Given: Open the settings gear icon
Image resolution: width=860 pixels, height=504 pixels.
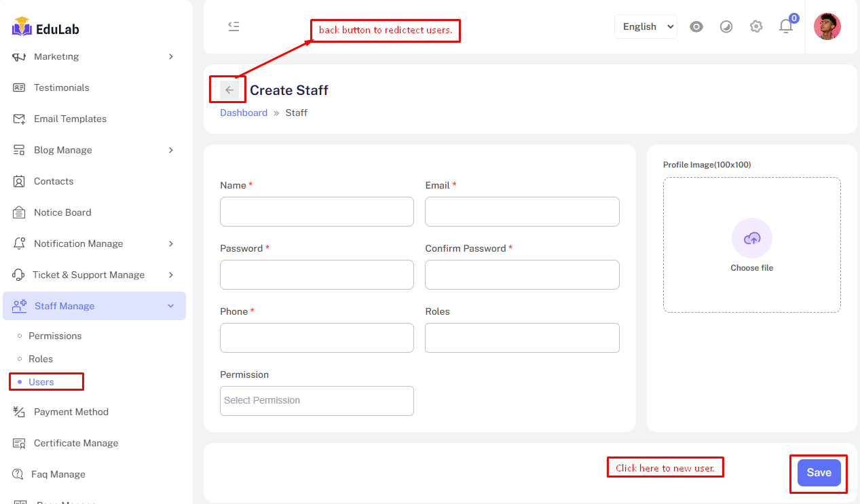Looking at the screenshot, I should click(756, 26).
